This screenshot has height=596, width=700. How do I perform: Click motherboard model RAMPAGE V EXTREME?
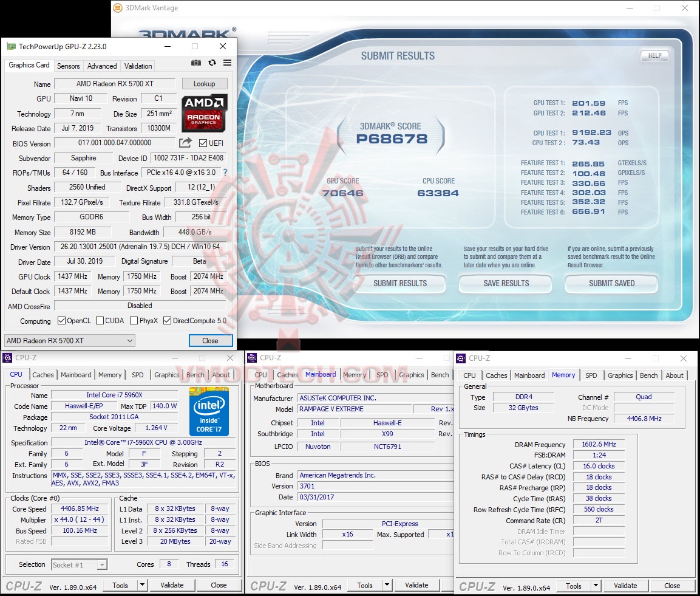(354, 409)
